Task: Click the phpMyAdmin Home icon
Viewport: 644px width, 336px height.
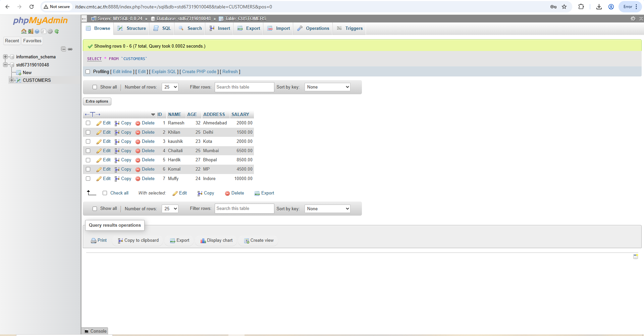Action: point(23,31)
